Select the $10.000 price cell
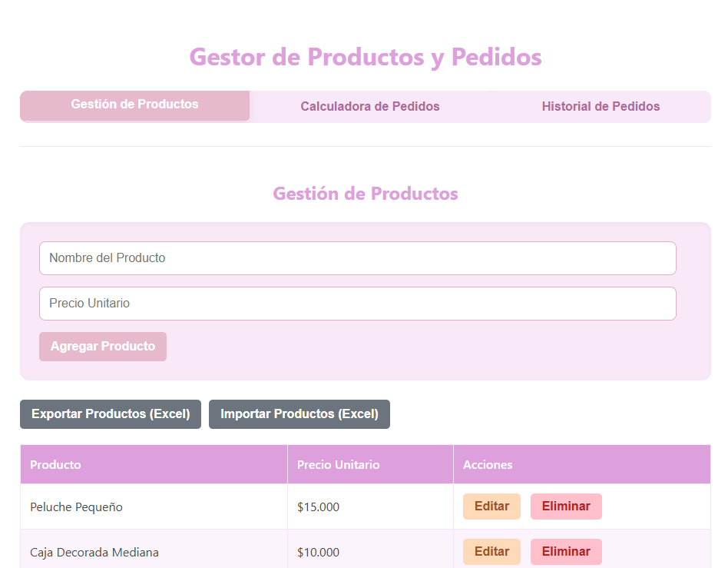728x568 pixels. (x=318, y=552)
